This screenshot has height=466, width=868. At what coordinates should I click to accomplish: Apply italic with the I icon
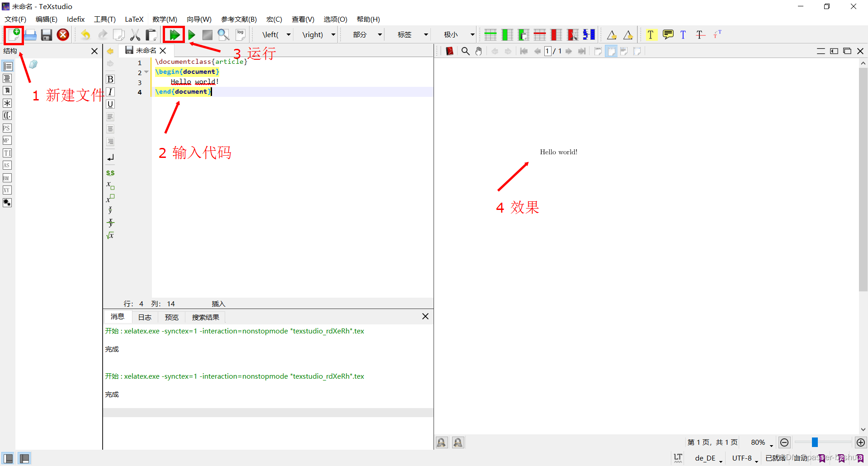(x=110, y=92)
